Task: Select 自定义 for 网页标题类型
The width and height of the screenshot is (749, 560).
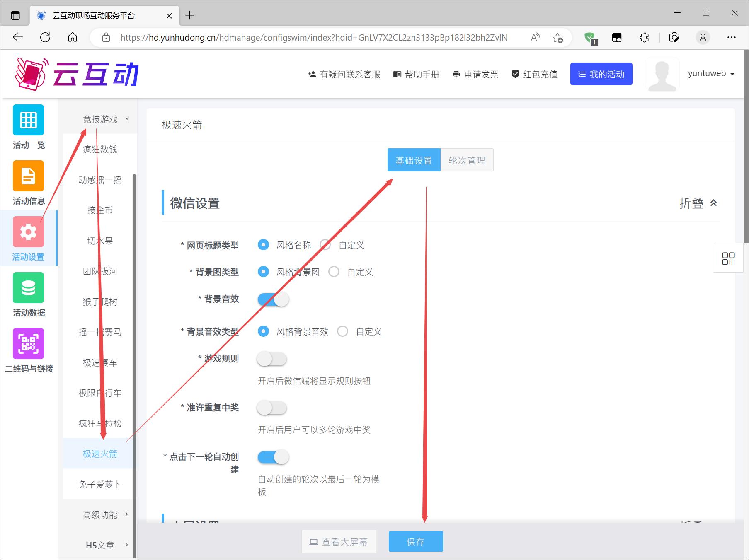Action: (x=325, y=245)
